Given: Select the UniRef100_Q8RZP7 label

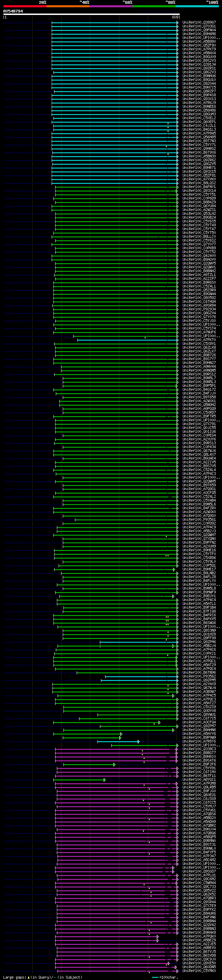Looking at the screenshot, I should [x=199, y=91].
